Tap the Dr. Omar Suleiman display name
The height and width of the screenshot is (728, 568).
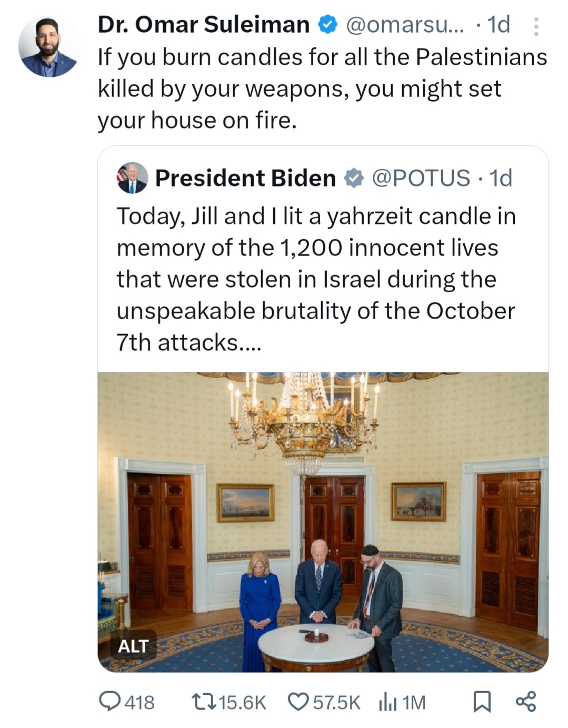point(203,25)
